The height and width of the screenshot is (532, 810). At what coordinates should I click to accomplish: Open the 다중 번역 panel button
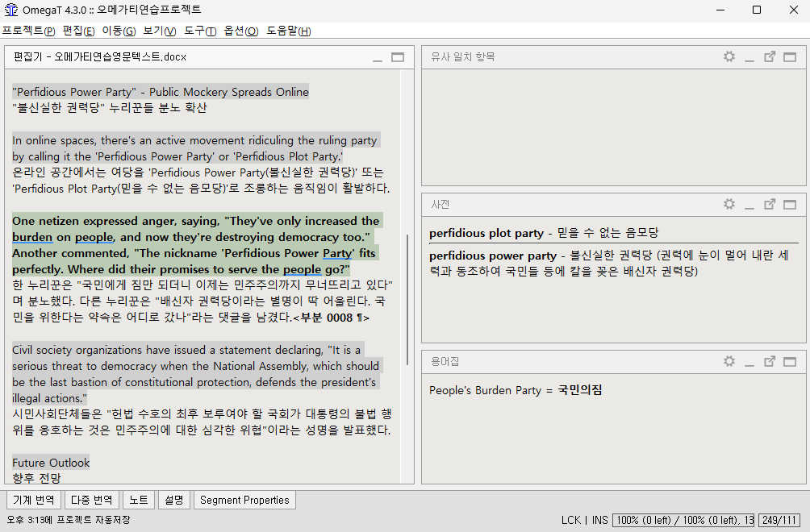tap(91, 500)
